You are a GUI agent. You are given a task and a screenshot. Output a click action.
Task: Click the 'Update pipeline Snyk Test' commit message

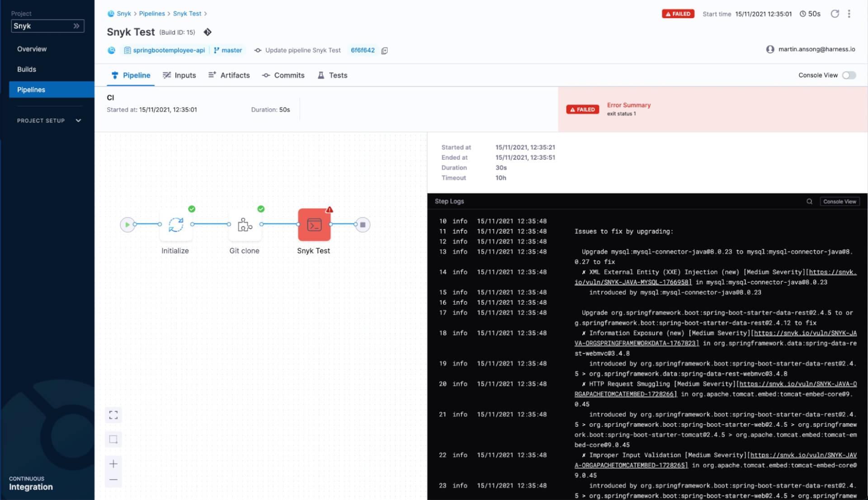[x=303, y=50]
